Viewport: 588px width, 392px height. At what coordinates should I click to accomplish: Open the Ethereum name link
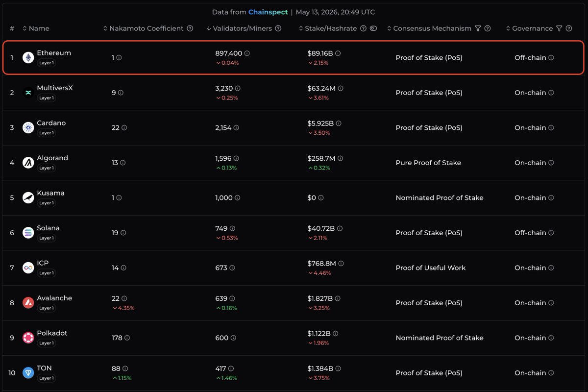(x=54, y=53)
